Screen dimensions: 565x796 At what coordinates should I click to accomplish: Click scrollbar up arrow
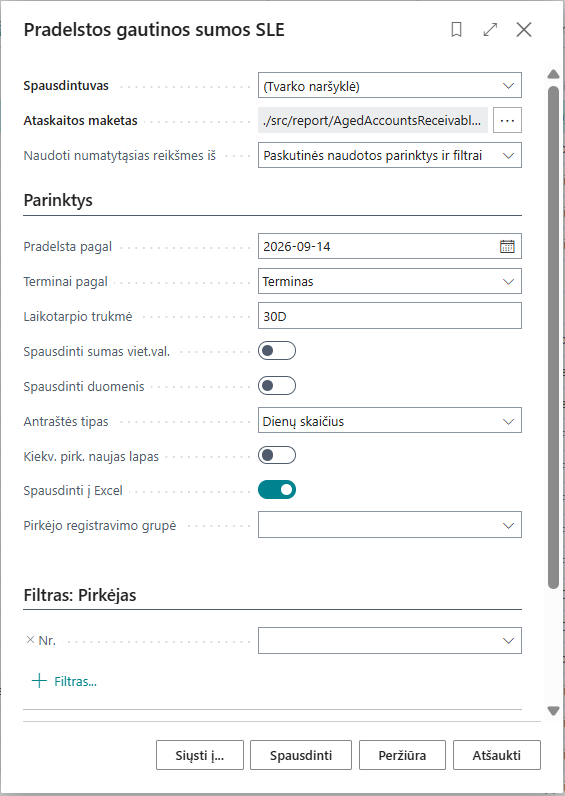(x=553, y=75)
